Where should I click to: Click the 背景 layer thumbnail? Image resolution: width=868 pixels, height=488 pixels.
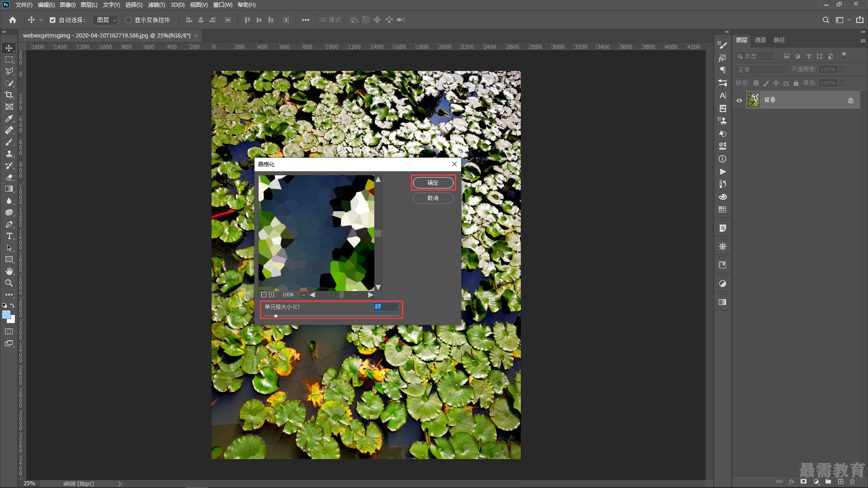(754, 100)
